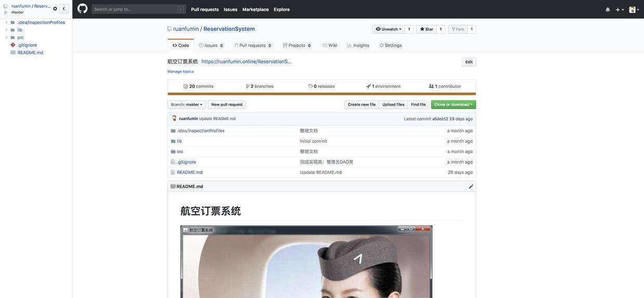Open the lib folder in the file list
This screenshot has width=644, height=298.
[179, 141]
